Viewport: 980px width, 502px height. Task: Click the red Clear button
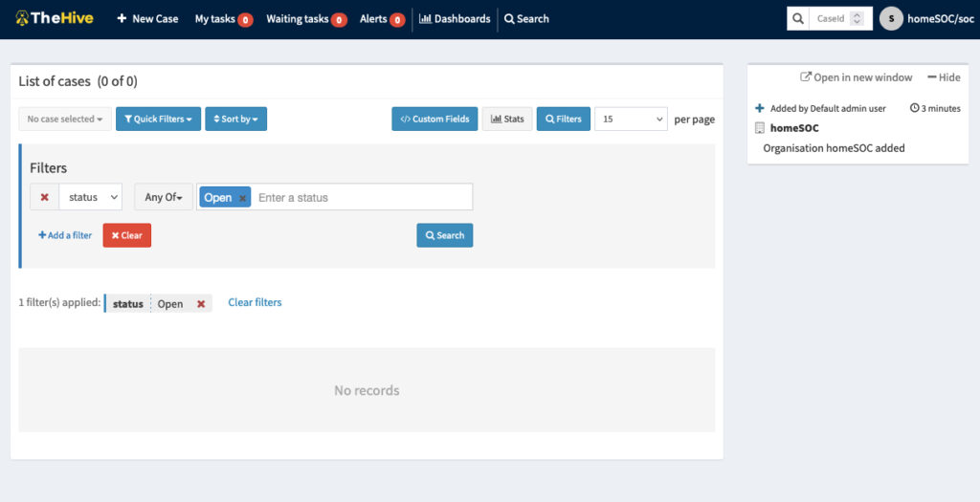point(126,235)
